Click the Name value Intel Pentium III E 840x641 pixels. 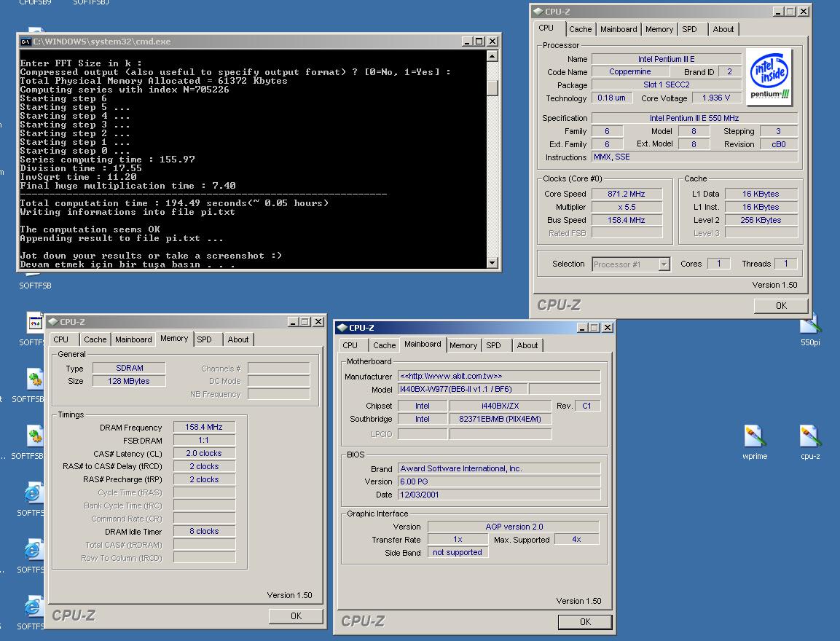[x=667, y=59]
